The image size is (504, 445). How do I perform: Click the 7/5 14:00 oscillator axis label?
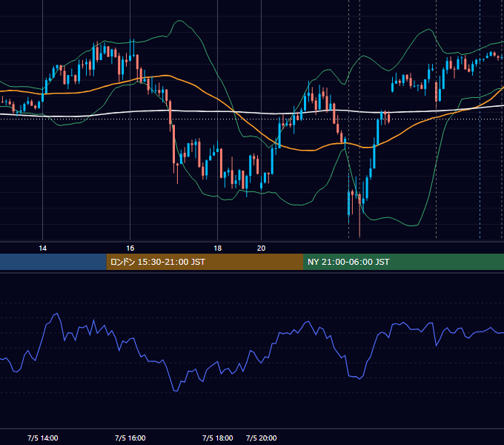(x=43, y=438)
